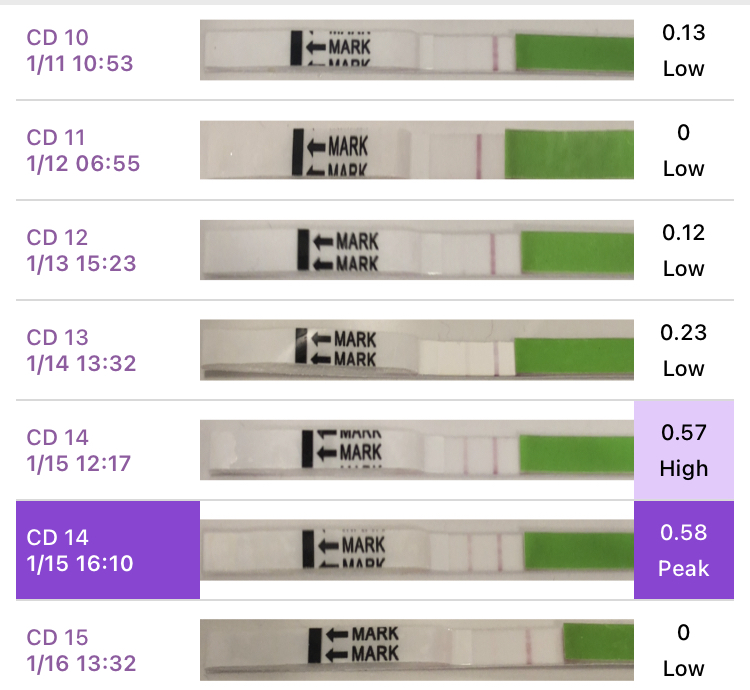Tap the CD 15 1/16 13:32 label
Screen dimensions: 750x690
click(80, 651)
